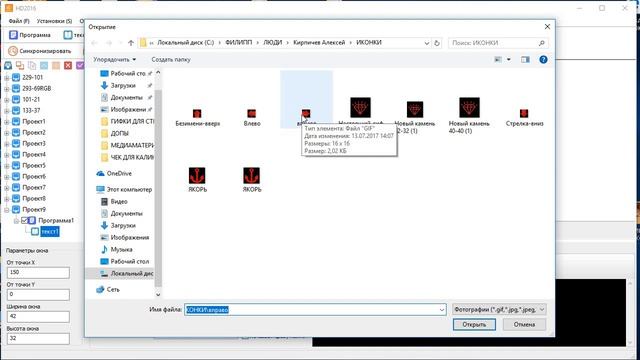Toggle the Программа1 checkbox
The height and width of the screenshot is (360, 640).
tap(24, 221)
